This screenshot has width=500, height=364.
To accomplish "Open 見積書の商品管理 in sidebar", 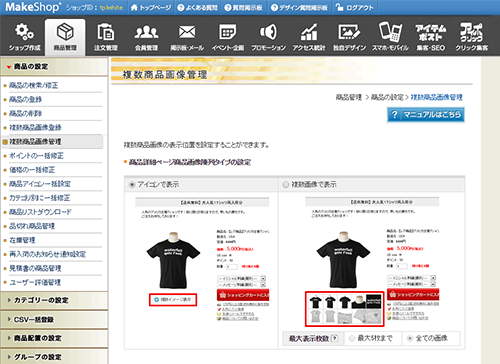I will [x=35, y=268].
